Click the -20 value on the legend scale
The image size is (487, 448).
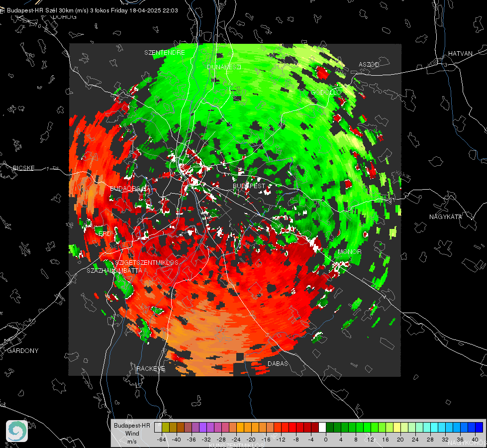tap(251, 440)
